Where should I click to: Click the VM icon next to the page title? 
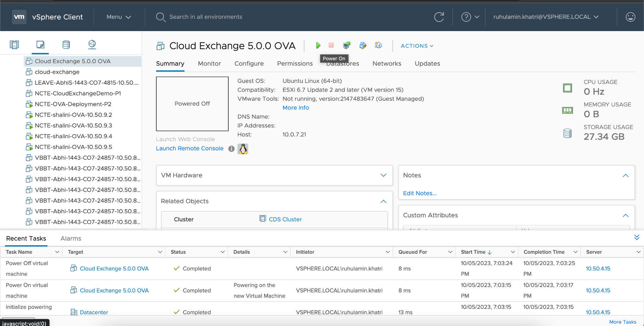tap(160, 46)
